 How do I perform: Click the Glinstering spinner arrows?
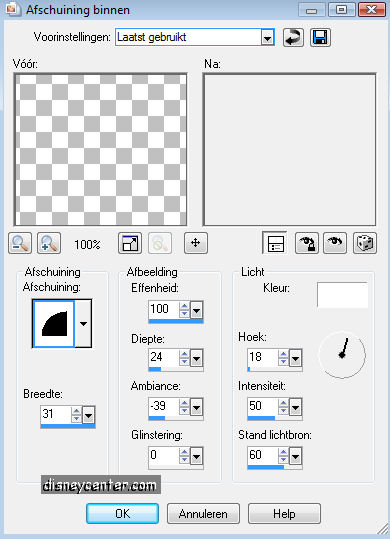click(x=184, y=456)
